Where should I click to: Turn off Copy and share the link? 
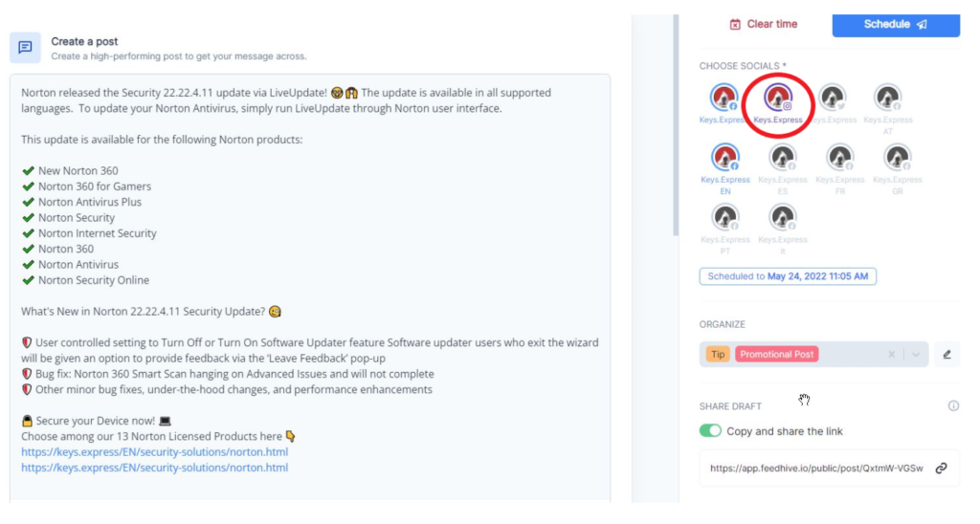point(710,431)
